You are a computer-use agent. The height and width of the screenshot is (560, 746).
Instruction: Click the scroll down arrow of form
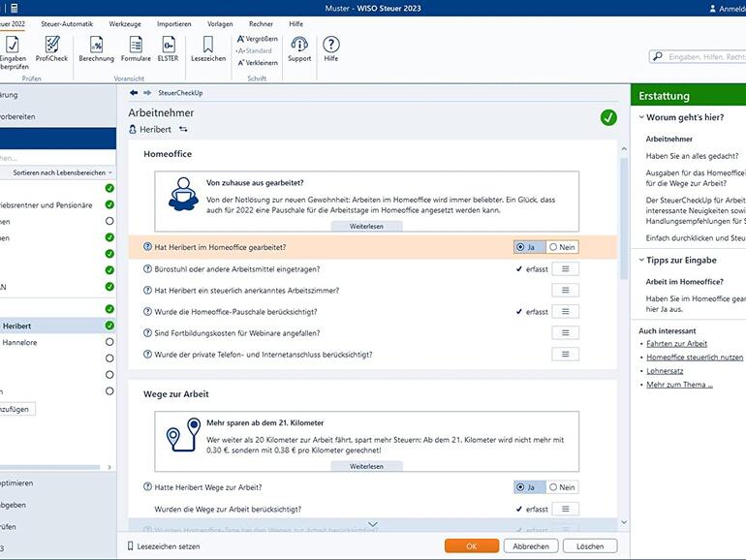624,522
